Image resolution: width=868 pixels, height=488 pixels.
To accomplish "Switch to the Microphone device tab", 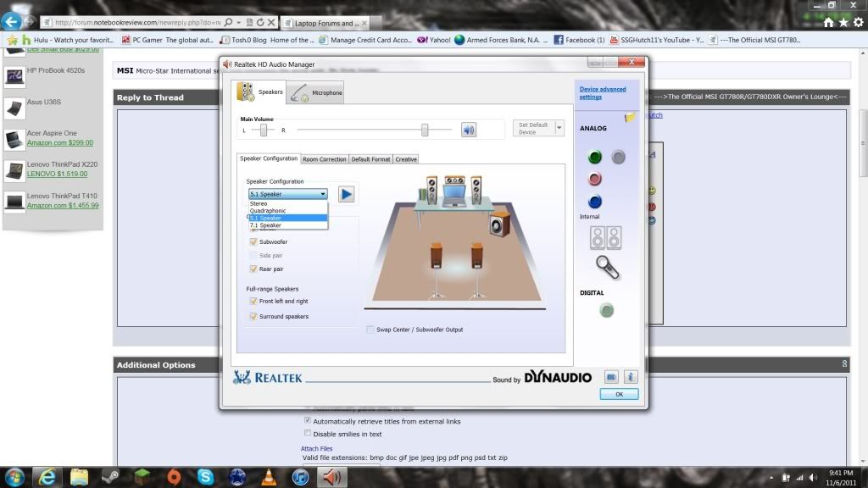I will point(316,92).
